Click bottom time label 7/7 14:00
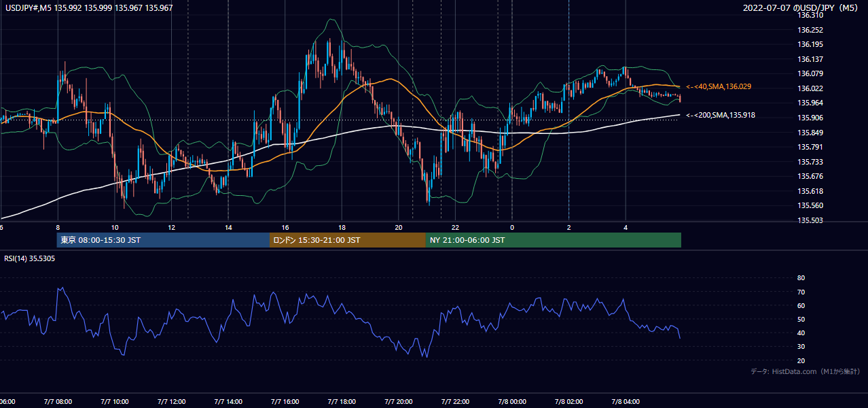The width and height of the screenshot is (868, 408). (x=228, y=401)
